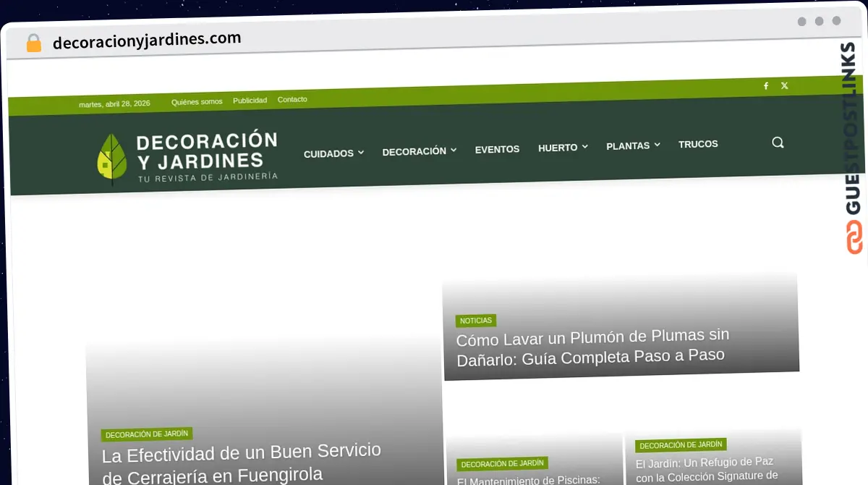Open the Publicidad link
Screen dimensions: 868x485
tap(250, 101)
